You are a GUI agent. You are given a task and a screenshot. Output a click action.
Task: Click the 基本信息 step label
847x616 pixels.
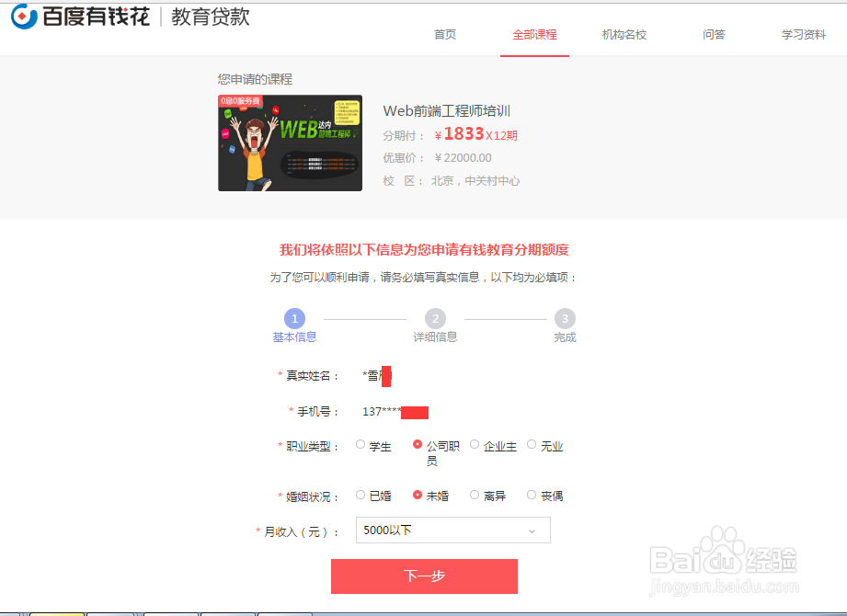click(x=294, y=337)
